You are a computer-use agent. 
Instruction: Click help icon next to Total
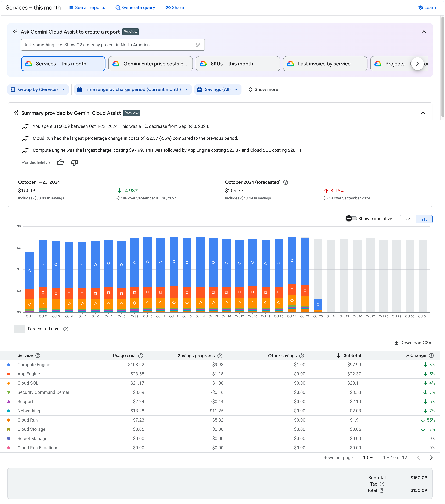pos(382,490)
